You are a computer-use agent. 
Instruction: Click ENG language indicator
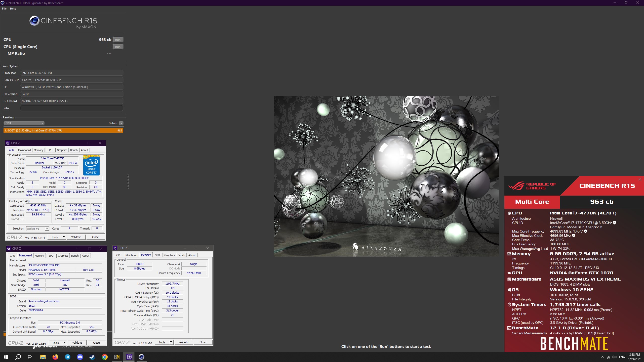click(x=622, y=357)
